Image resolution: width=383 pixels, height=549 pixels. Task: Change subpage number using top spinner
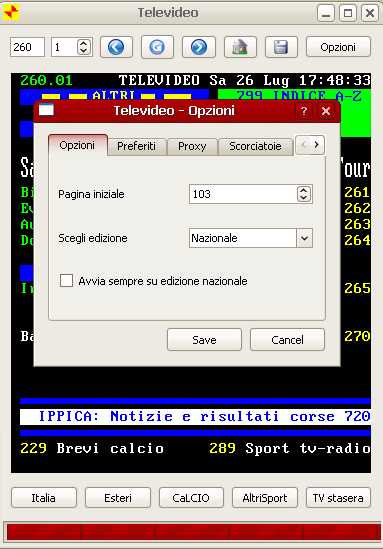84,47
